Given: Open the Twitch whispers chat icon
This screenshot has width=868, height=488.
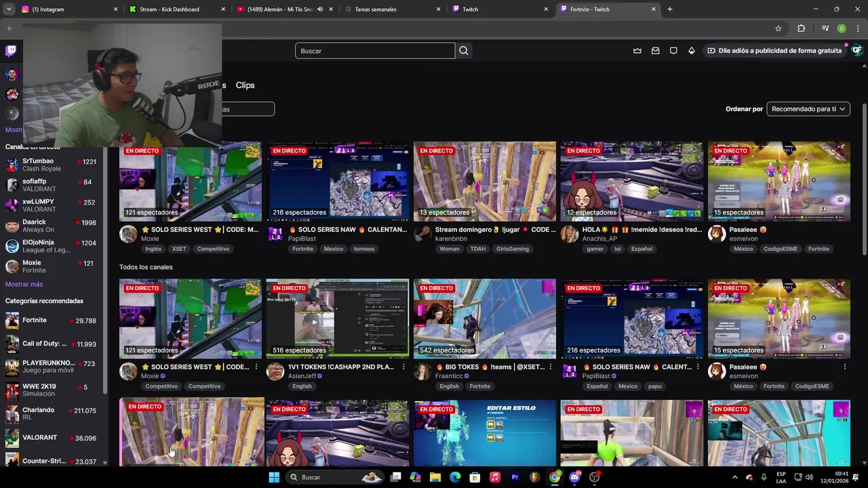Looking at the screenshot, I should tap(673, 51).
